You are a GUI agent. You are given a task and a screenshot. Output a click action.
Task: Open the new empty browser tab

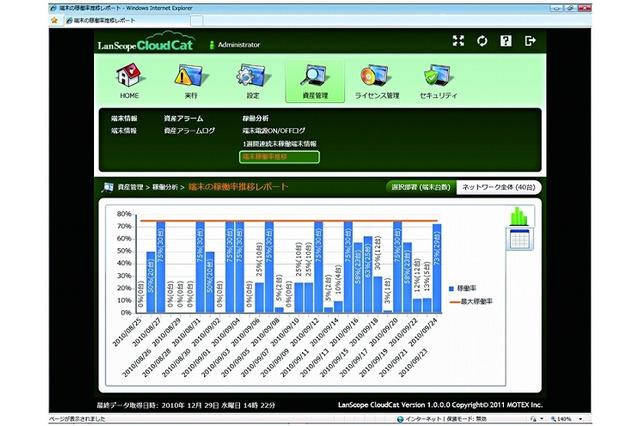coord(196,20)
